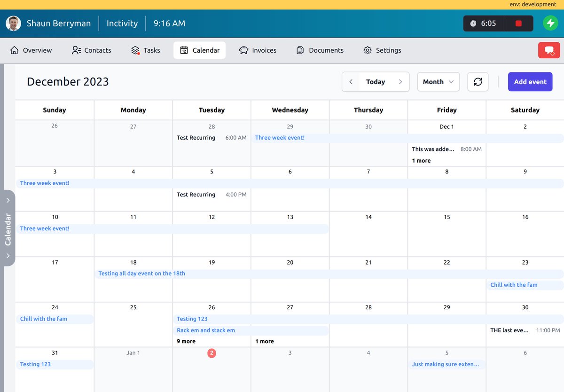564x392 pixels.
Task: Go to the Settings tab
Action: pos(383,50)
